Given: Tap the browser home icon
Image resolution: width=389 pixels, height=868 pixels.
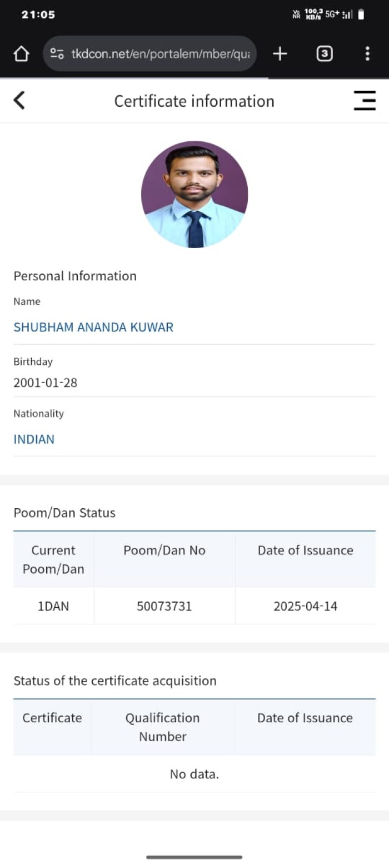Looking at the screenshot, I should pos(21,54).
